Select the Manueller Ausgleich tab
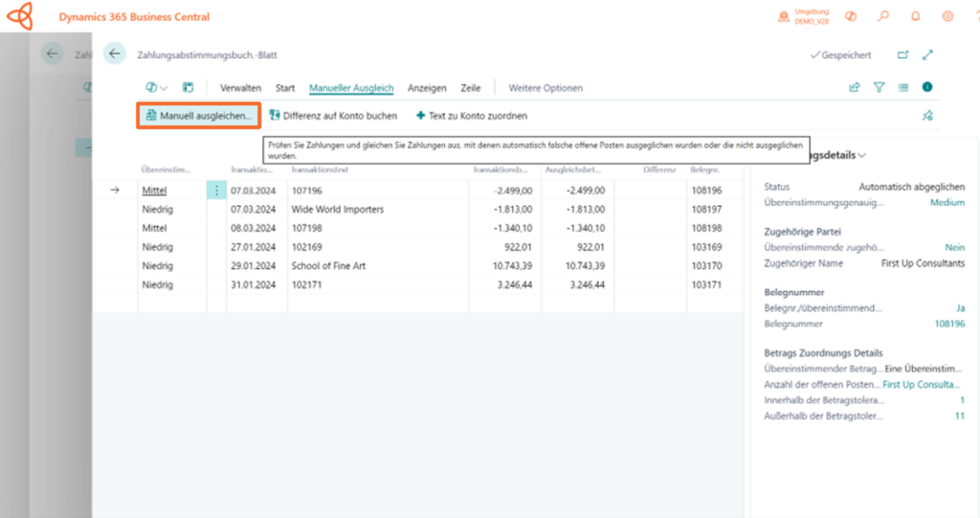Screen dimensions: 980x518 coord(351,88)
